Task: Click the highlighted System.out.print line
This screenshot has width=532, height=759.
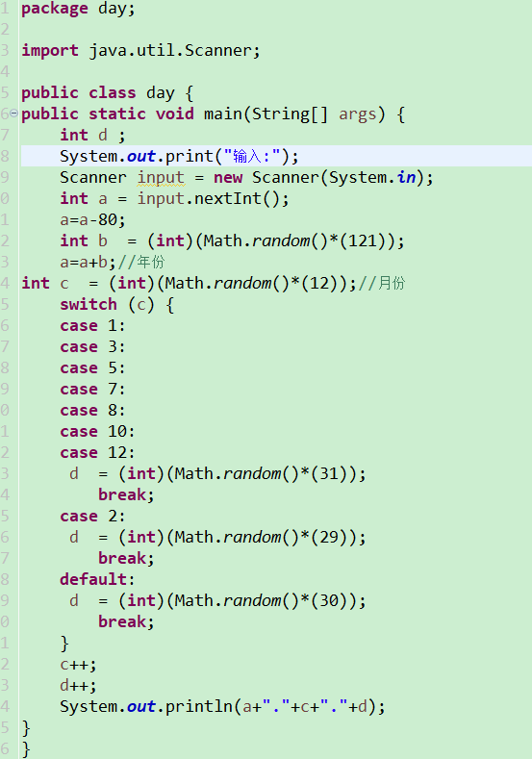Action: (x=276, y=156)
